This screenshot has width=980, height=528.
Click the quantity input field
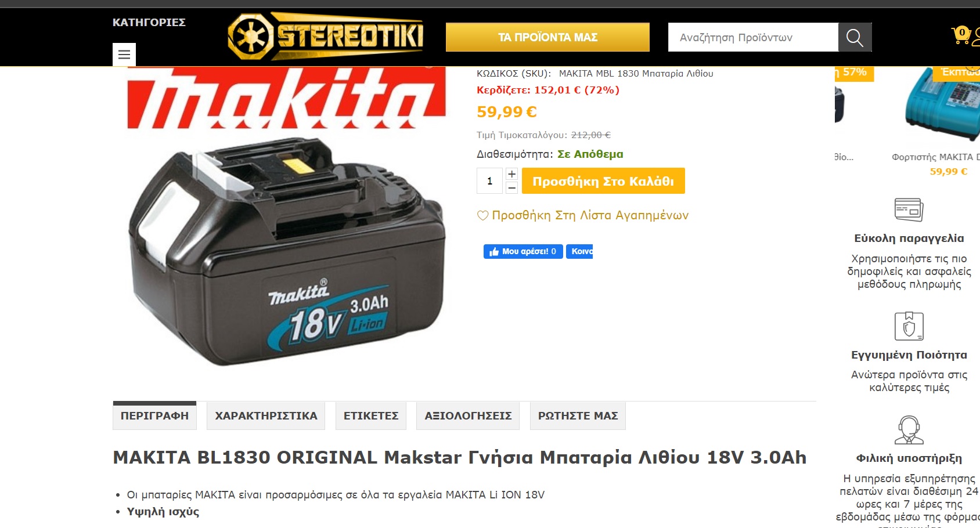tap(489, 181)
